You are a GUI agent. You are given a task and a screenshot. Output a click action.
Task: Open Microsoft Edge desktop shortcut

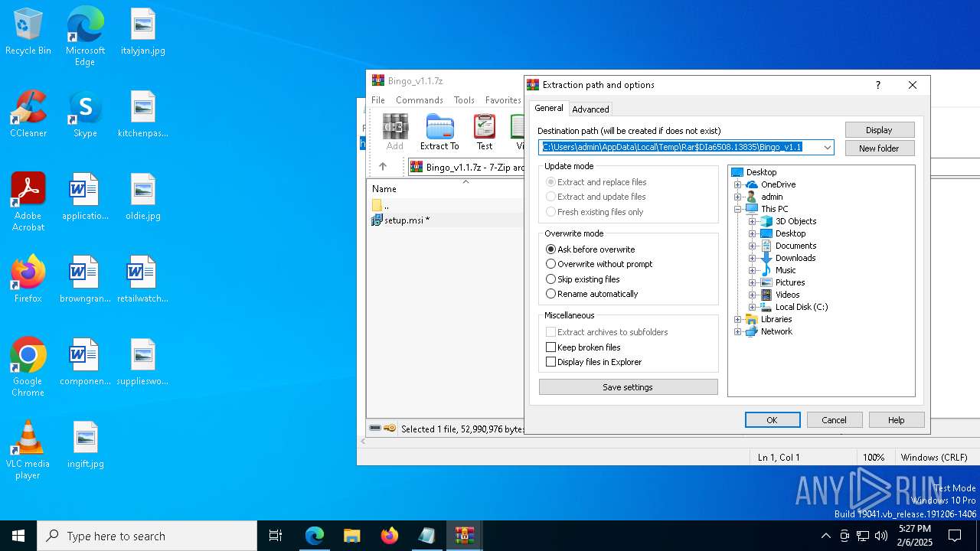85,36
